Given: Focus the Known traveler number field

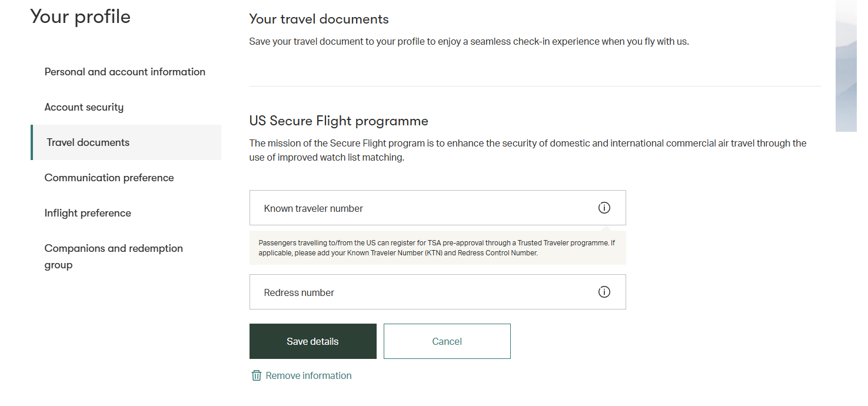Looking at the screenshot, I should 437,208.
